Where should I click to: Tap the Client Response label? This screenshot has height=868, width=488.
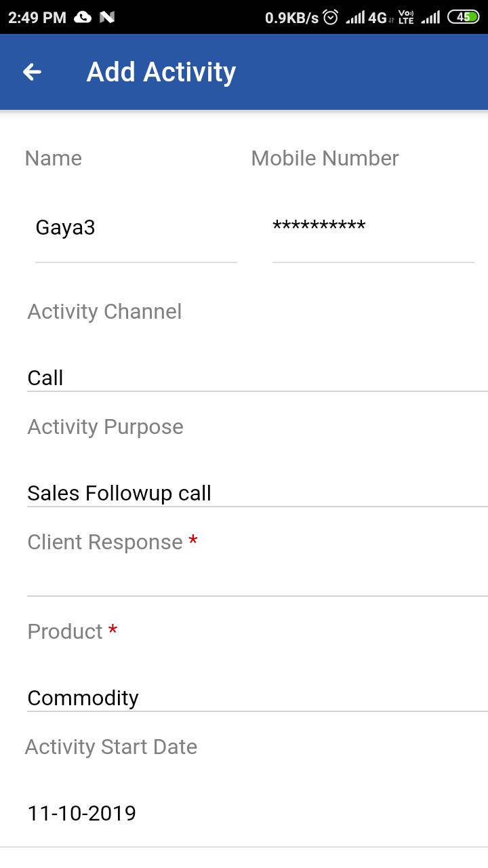(105, 542)
